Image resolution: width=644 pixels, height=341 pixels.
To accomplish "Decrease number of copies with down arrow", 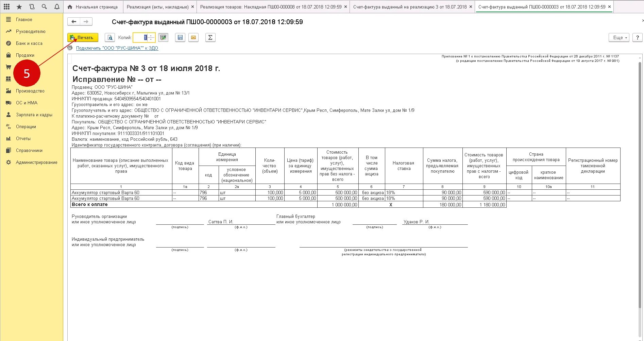I will tap(151, 39).
